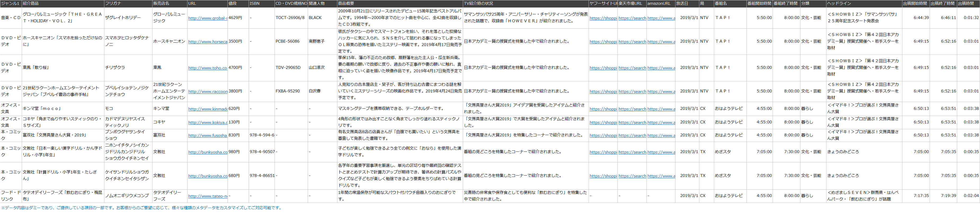Click the www.toho.co link
The width and height of the screenshot is (980, 214).
click(x=207, y=68)
